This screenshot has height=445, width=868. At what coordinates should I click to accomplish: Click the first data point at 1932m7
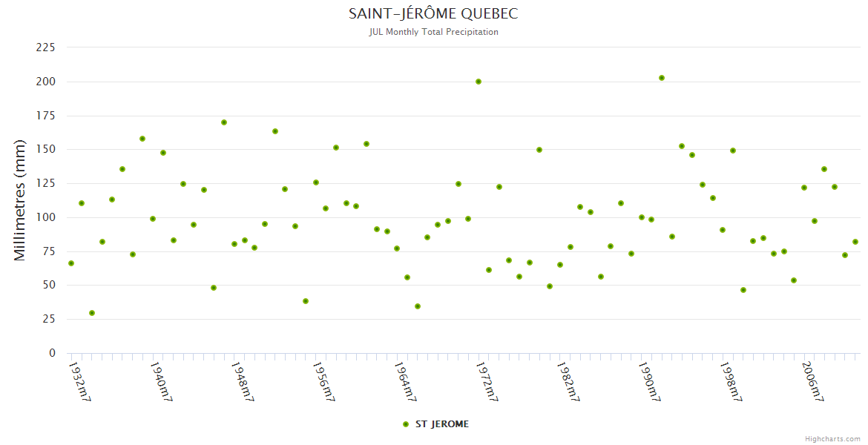click(x=71, y=263)
